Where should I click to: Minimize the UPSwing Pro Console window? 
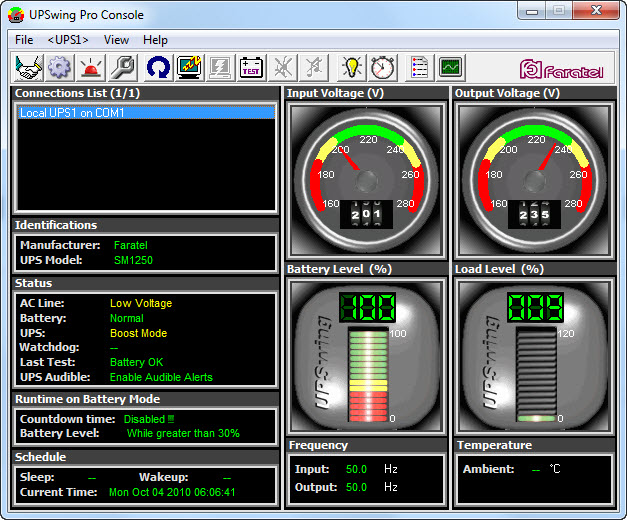pos(532,11)
